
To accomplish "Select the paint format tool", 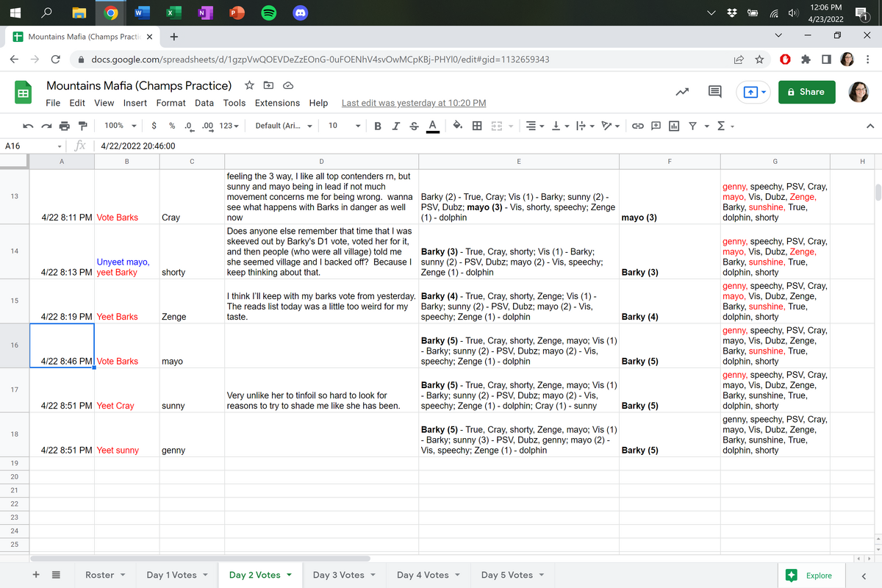I will 82,126.
